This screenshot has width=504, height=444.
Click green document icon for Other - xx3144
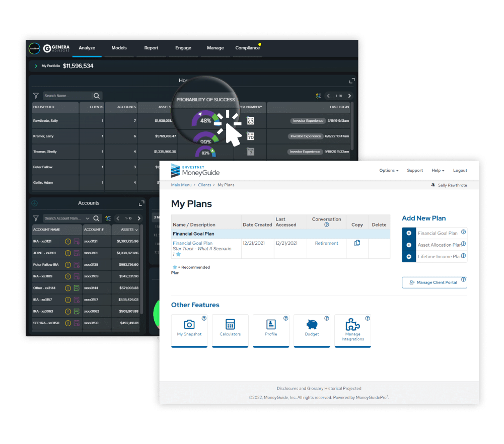pos(77,288)
